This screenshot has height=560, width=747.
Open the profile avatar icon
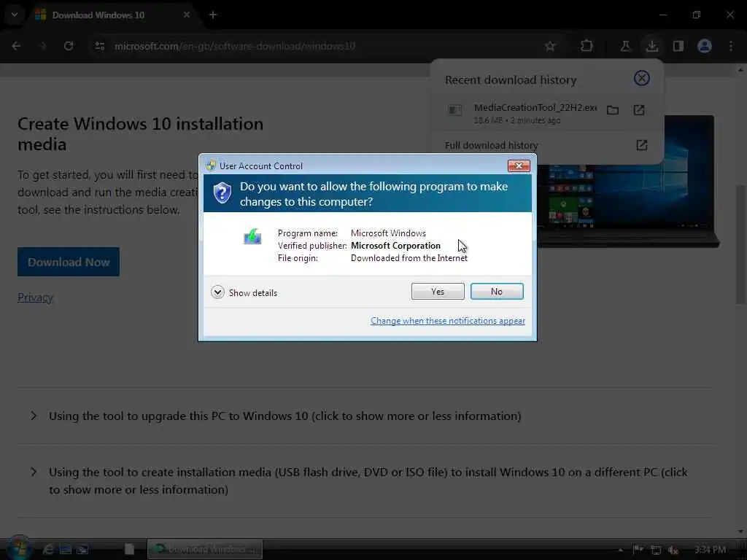coord(705,46)
